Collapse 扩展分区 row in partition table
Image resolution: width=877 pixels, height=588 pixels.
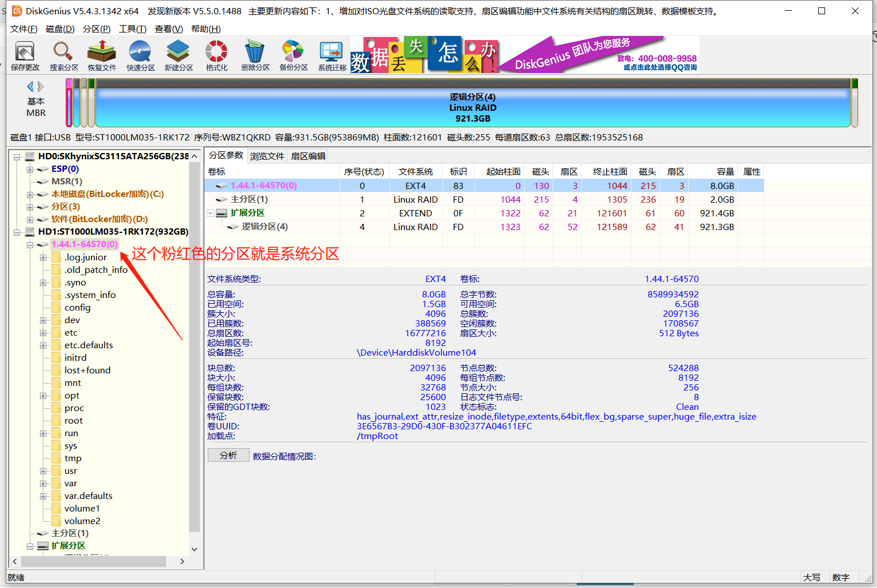tap(211, 213)
